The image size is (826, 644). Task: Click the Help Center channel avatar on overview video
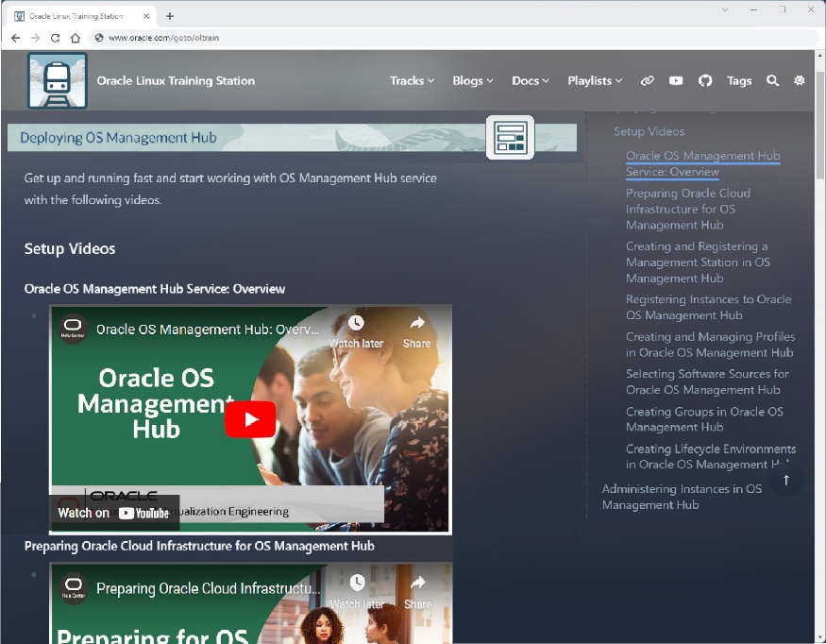point(73,330)
